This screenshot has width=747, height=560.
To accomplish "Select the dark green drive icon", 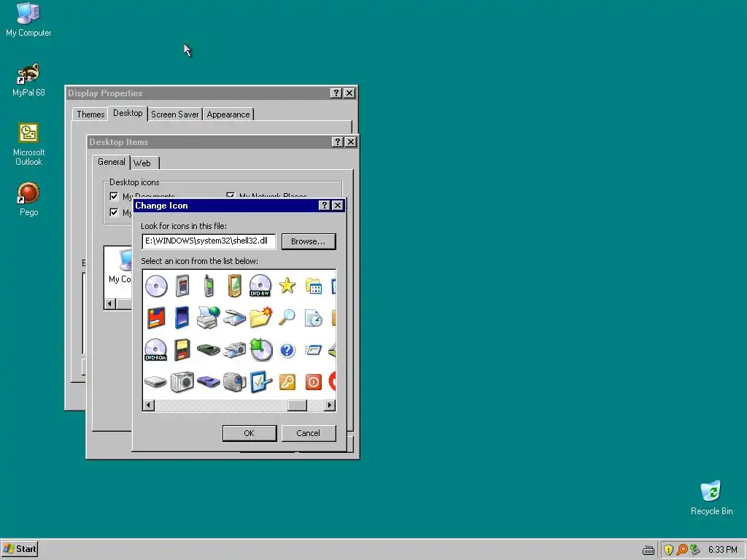I will [x=208, y=350].
